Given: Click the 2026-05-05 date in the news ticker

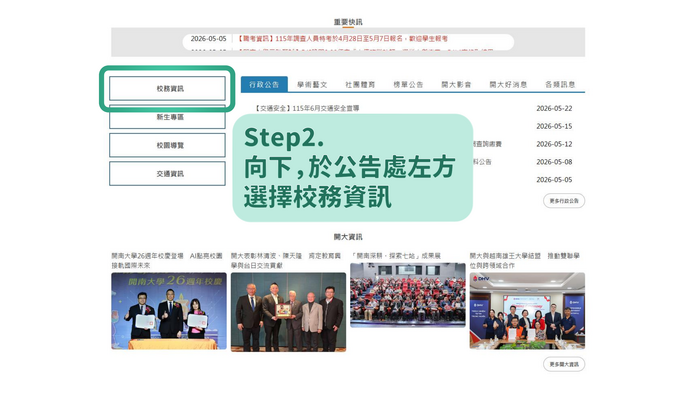Looking at the screenshot, I should (208, 39).
